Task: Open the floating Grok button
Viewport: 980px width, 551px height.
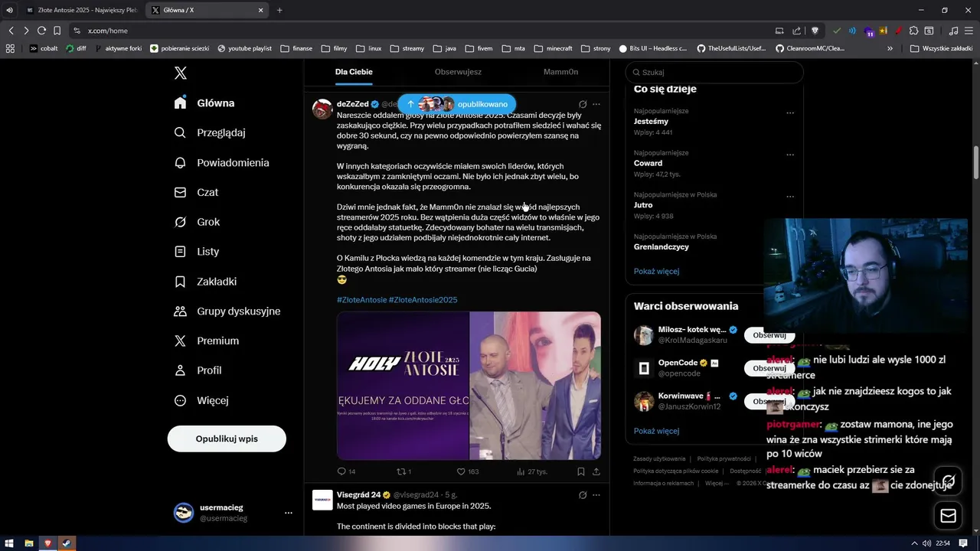Action: click(948, 481)
